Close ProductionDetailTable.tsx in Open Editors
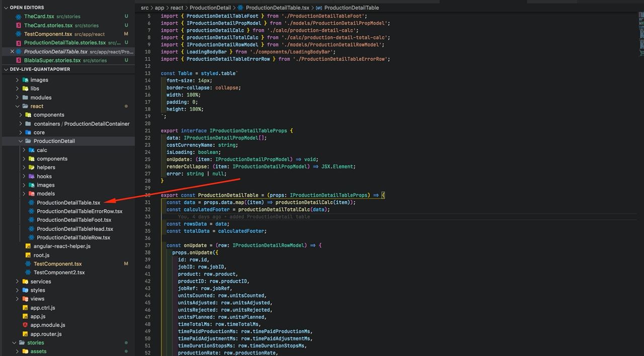The width and height of the screenshot is (644, 356). pos(12,51)
